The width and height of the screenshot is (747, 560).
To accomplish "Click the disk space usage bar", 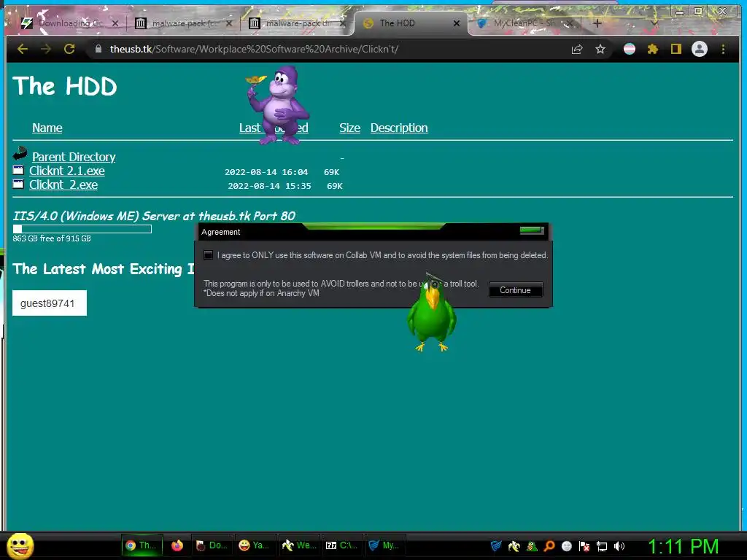I will (x=82, y=229).
